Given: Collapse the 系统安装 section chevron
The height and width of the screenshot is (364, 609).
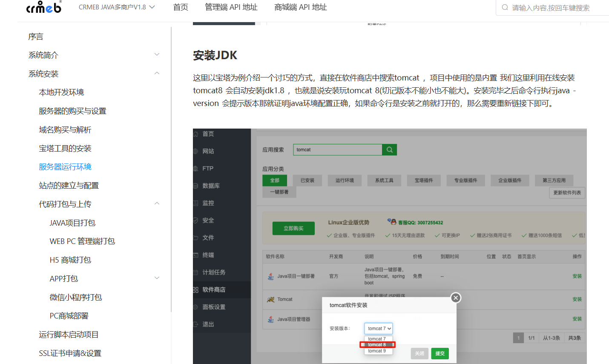Looking at the screenshot, I should pyautogui.click(x=157, y=73).
